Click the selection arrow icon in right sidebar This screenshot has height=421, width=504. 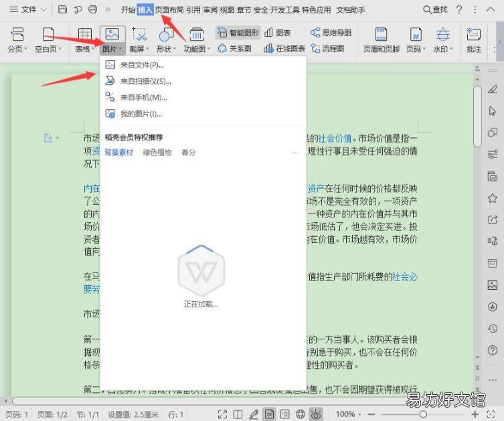click(492, 111)
